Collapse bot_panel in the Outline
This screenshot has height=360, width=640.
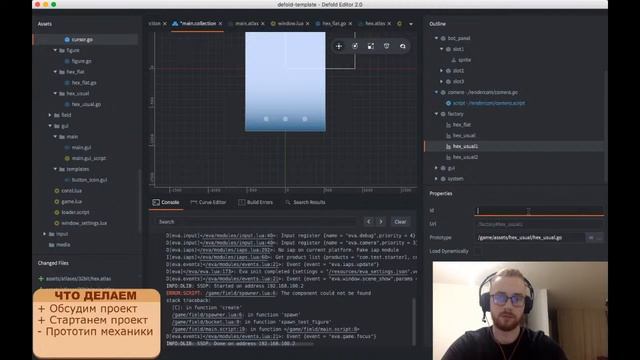pyautogui.click(x=436, y=38)
